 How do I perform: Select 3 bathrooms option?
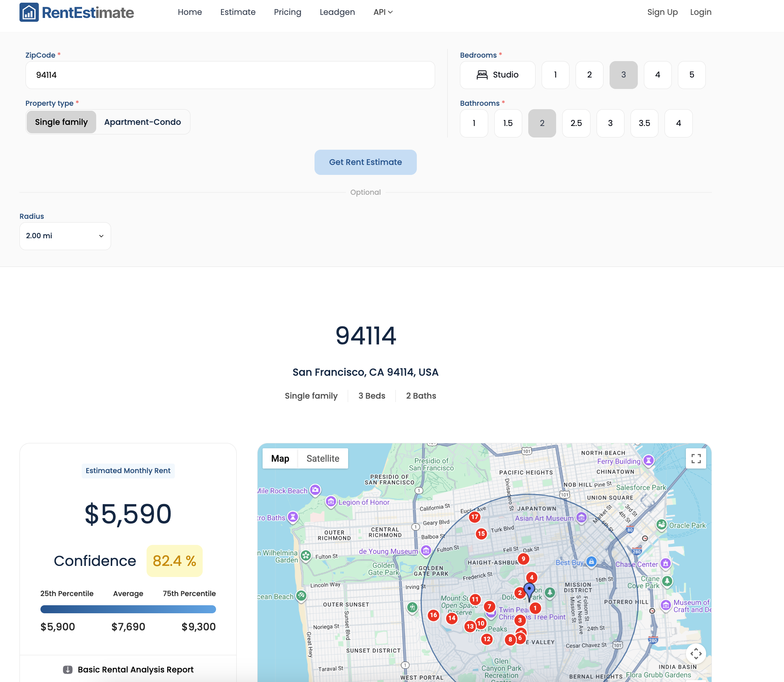(x=610, y=123)
